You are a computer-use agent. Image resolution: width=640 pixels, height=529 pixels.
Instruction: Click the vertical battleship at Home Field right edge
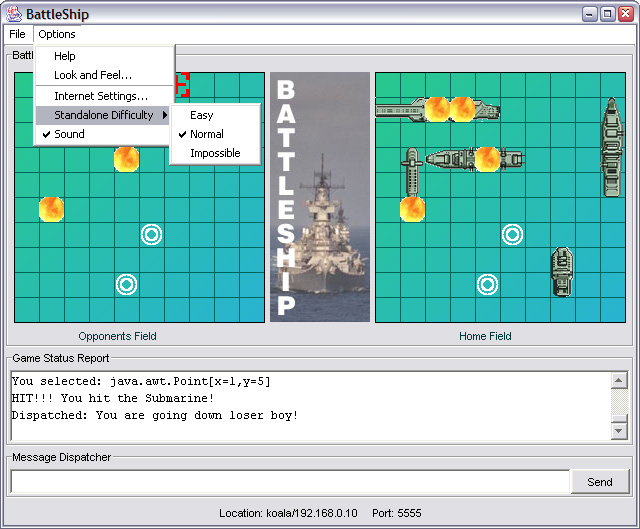click(x=612, y=147)
